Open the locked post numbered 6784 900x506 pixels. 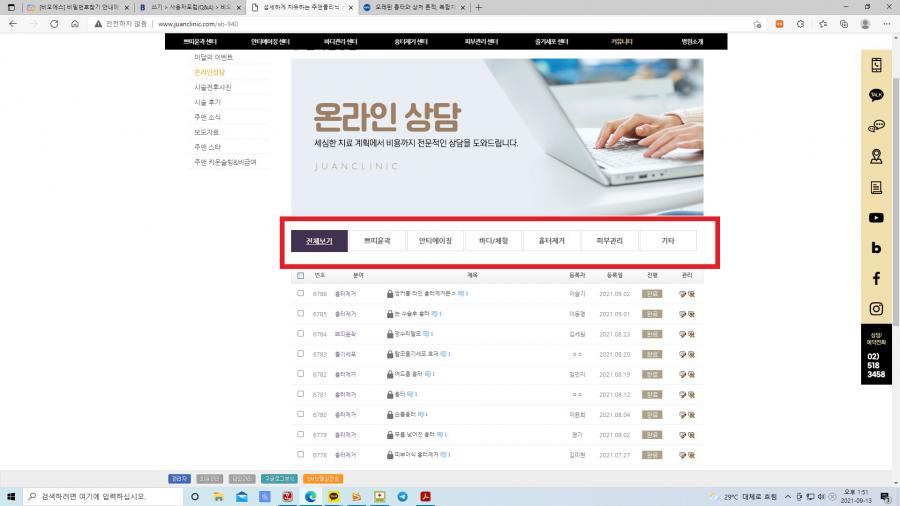coord(406,334)
